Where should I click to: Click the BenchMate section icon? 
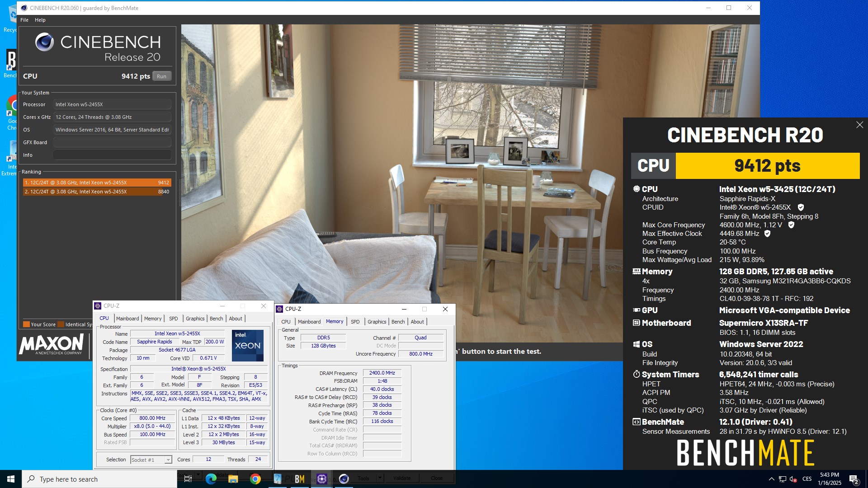[x=637, y=422]
